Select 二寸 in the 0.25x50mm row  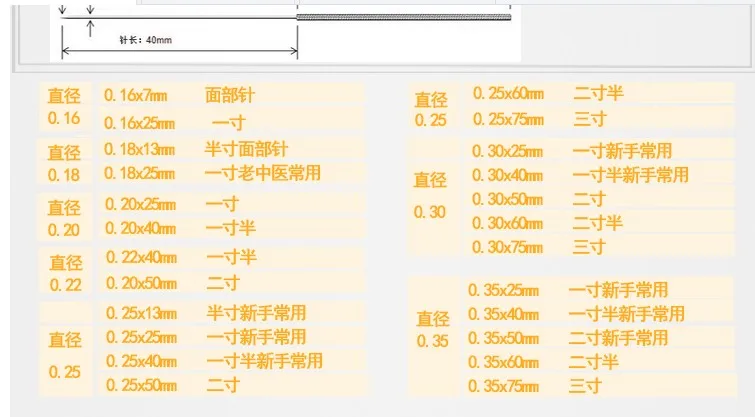tap(223, 385)
